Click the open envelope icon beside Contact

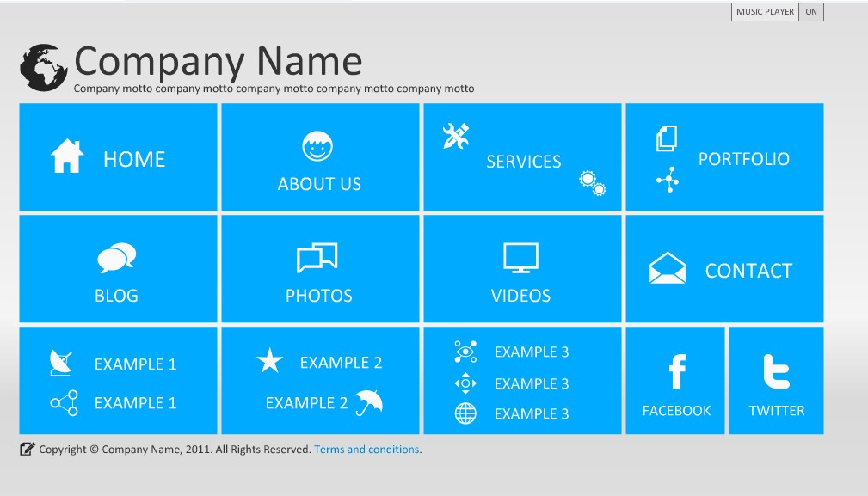click(x=668, y=269)
